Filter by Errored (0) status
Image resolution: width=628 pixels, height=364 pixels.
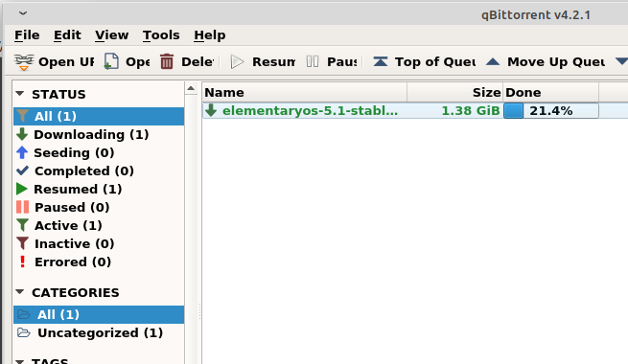tap(99, 262)
